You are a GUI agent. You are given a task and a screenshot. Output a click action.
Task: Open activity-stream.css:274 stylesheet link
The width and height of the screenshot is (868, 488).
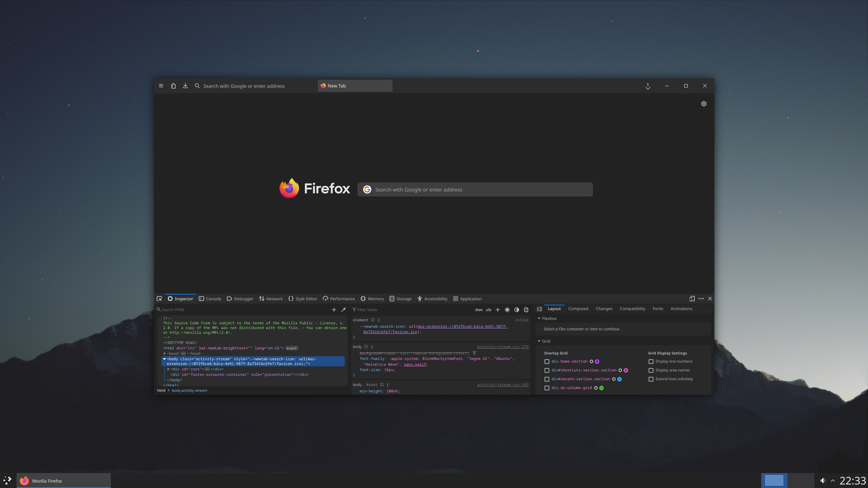(503, 347)
